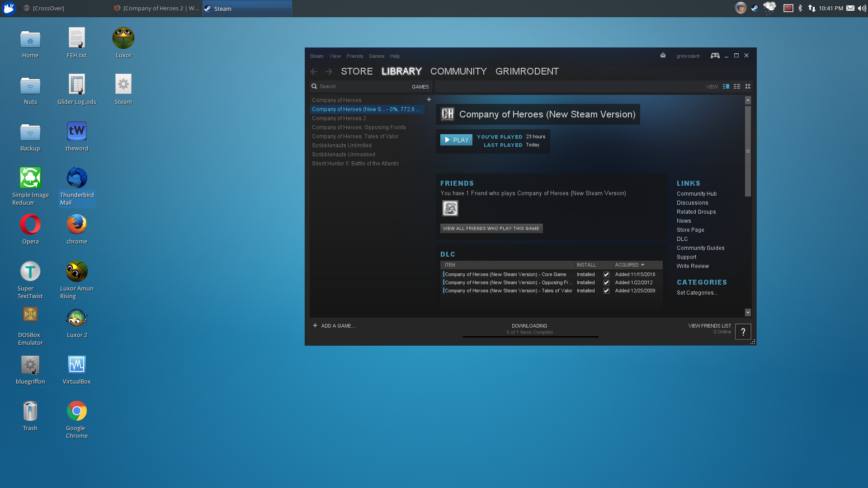Open the help question mark button

[x=743, y=331]
